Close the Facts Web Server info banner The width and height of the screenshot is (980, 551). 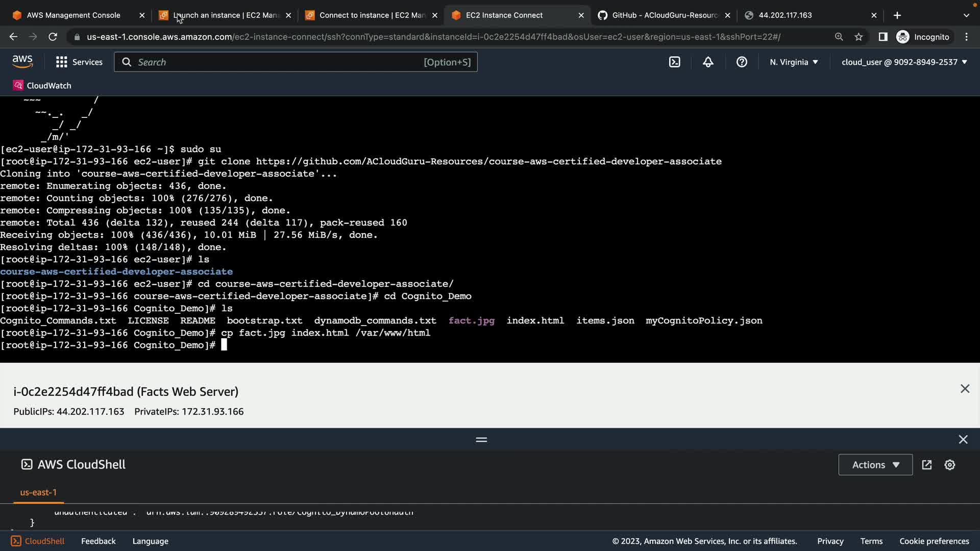965,389
